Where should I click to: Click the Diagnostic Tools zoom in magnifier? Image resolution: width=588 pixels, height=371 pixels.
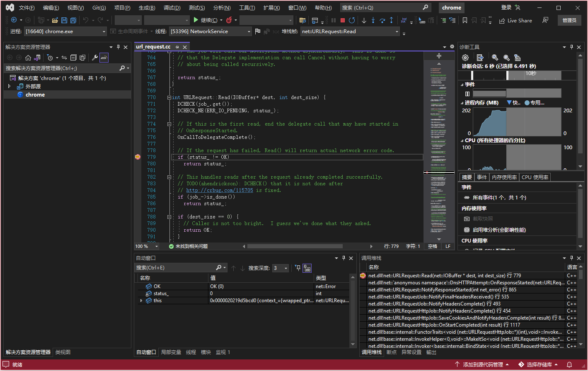pos(495,58)
